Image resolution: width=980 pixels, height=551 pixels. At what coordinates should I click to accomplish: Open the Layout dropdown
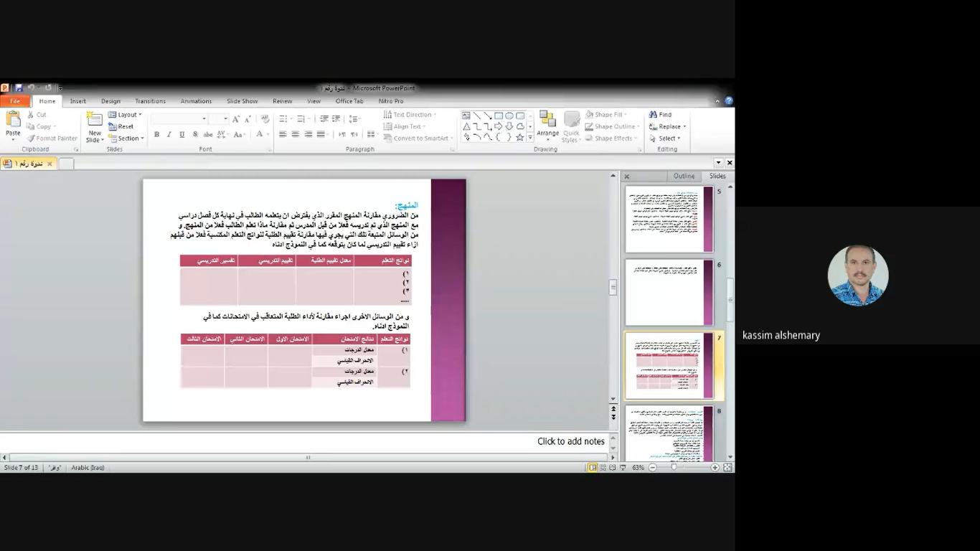126,115
